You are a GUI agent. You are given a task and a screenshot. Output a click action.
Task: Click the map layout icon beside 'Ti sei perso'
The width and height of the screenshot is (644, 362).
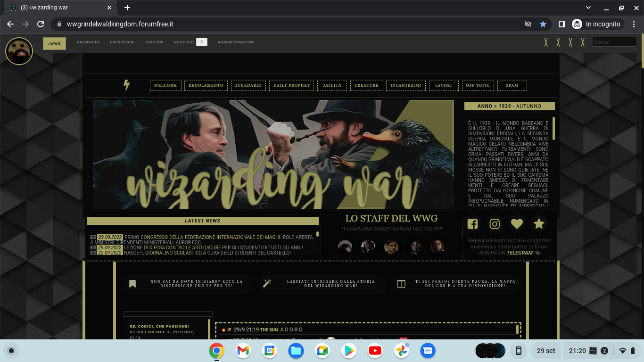(401, 284)
